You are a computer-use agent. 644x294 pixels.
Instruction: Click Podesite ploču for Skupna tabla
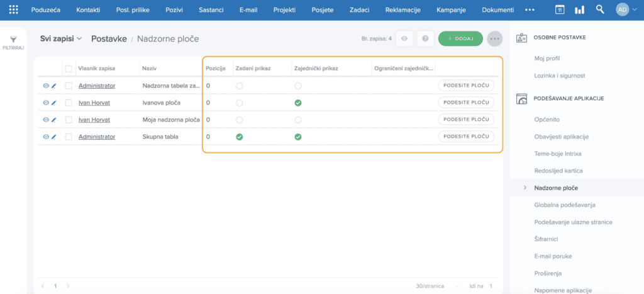tap(466, 137)
